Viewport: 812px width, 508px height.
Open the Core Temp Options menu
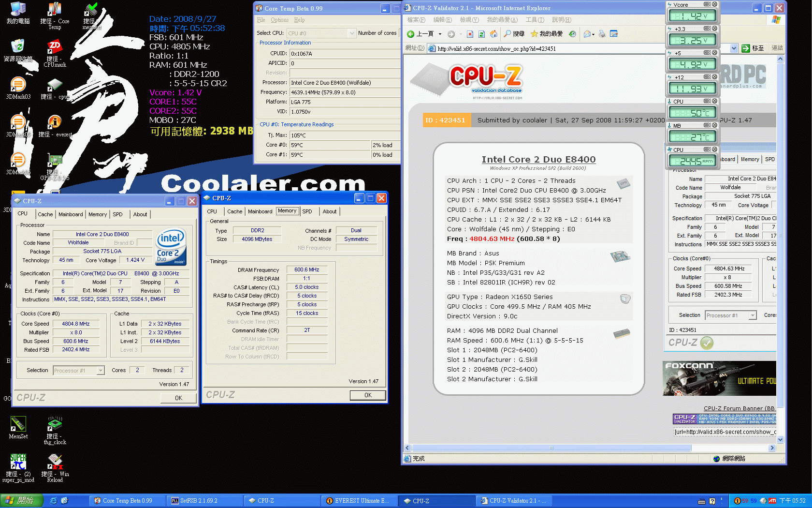coord(279,20)
